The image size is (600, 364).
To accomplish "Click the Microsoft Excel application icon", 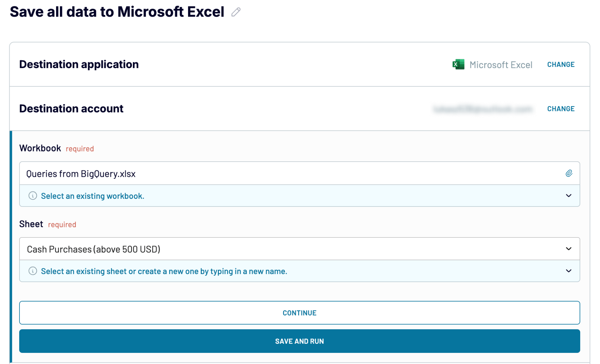I will click(x=458, y=64).
